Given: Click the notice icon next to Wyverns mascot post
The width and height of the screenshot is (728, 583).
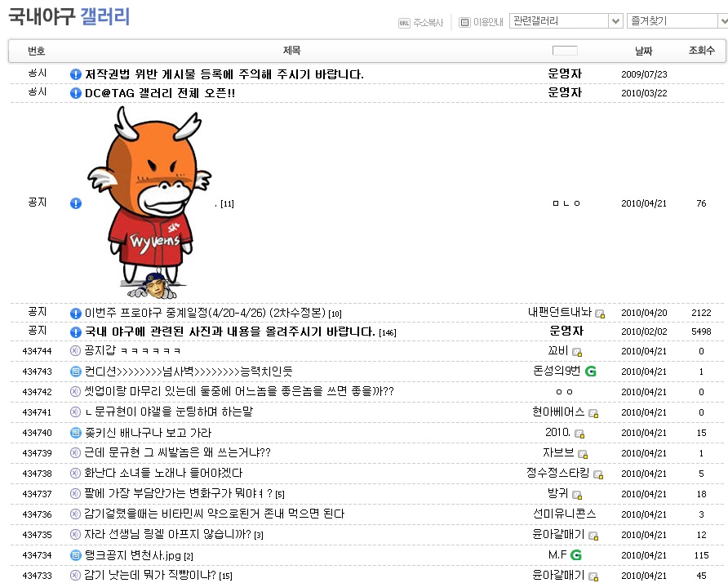Looking at the screenshot, I should point(76,203).
